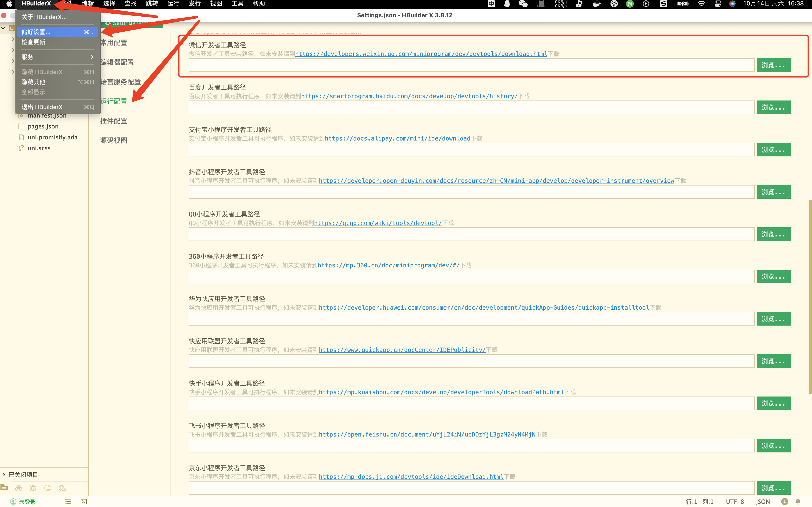Click the 微信开发者工具路径 input field
This screenshot has height=507, width=812.
(472, 65)
